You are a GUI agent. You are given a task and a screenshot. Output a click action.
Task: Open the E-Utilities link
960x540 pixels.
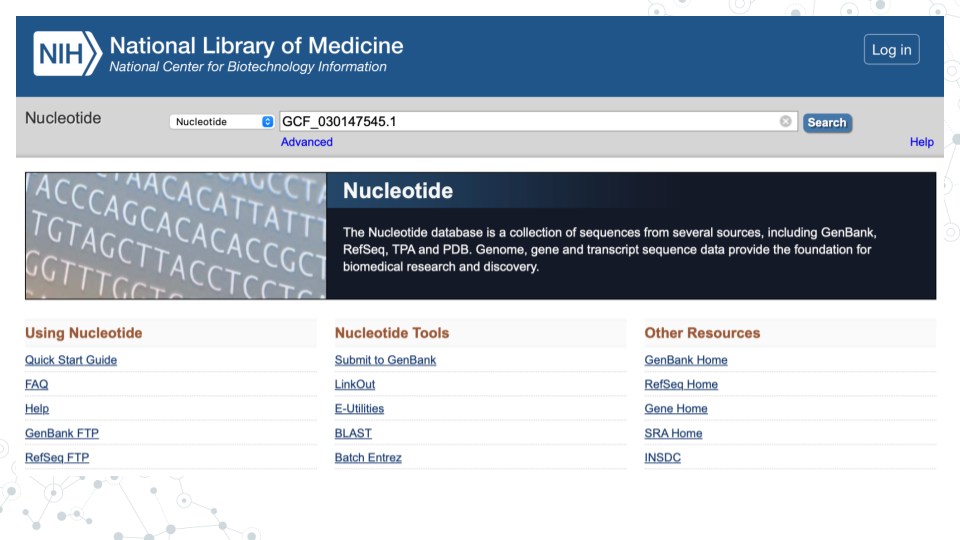coord(359,409)
